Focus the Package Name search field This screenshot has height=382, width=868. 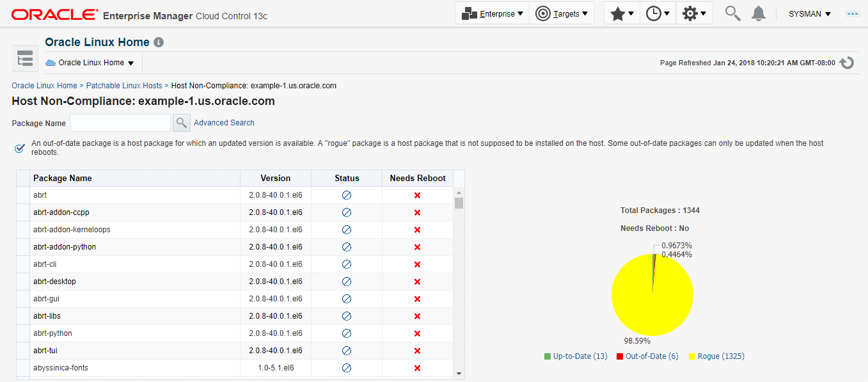[120, 123]
